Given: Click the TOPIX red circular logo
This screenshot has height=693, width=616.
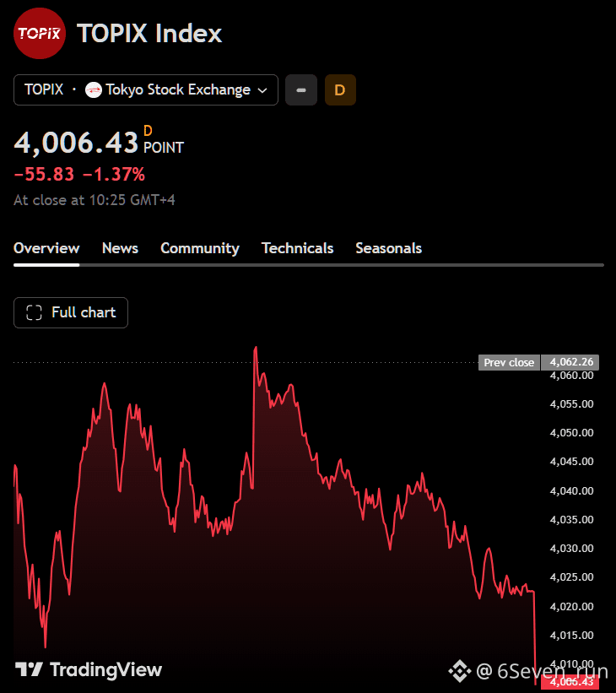Looking at the screenshot, I should tap(40, 33).
